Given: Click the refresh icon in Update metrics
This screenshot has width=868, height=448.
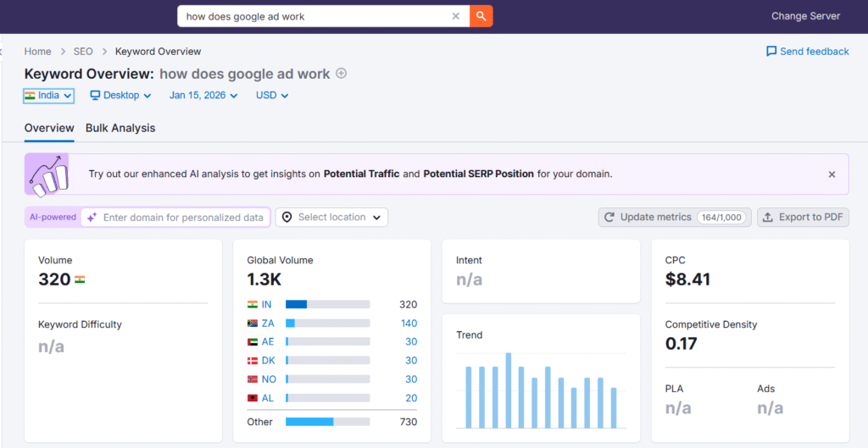Looking at the screenshot, I should point(609,218).
